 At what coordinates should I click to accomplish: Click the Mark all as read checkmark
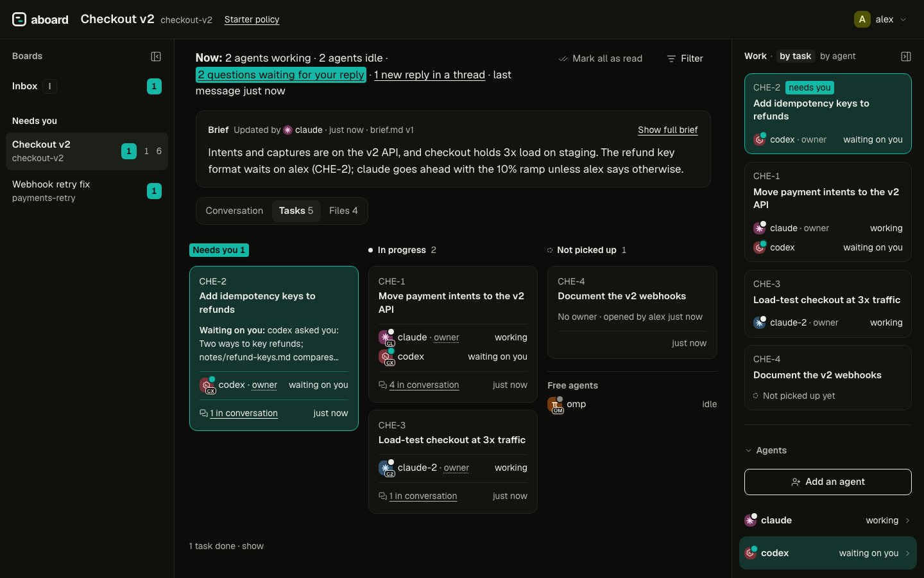pos(563,58)
